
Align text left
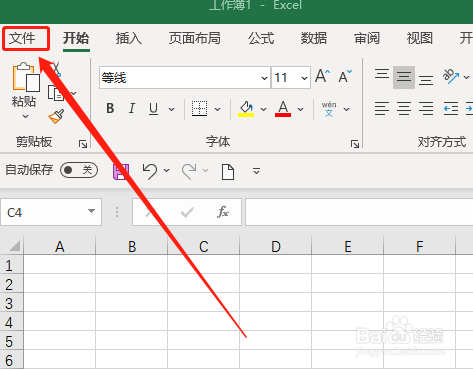pyautogui.click(x=382, y=108)
